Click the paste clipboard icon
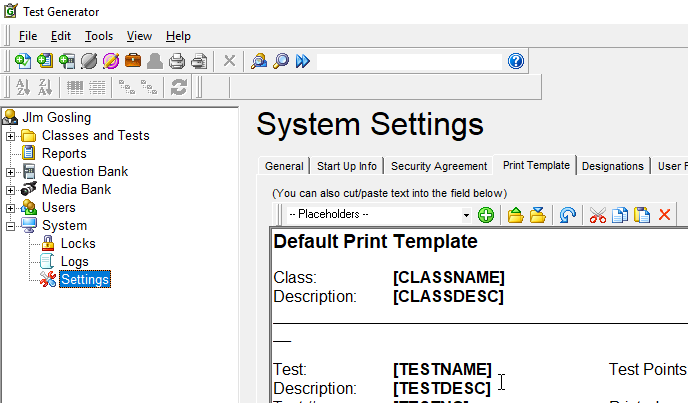This screenshot has height=403, width=688. coord(642,215)
